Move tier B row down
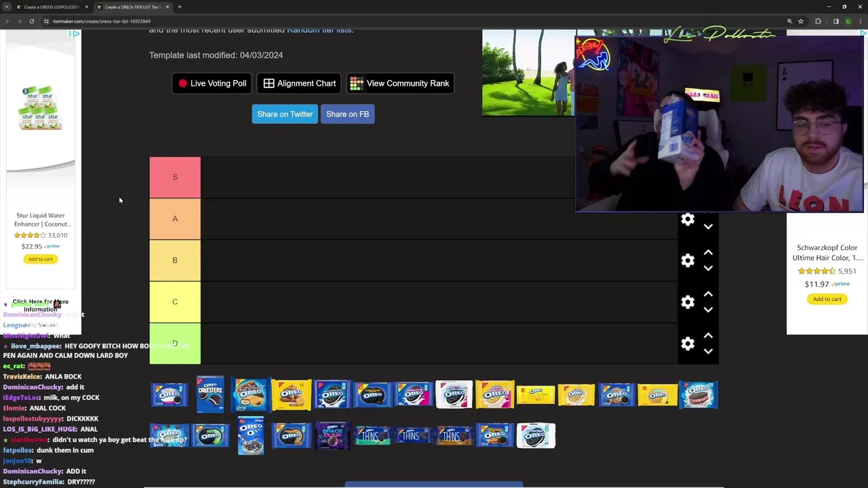The height and width of the screenshot is (488, 868). click(x=708, y=268)
